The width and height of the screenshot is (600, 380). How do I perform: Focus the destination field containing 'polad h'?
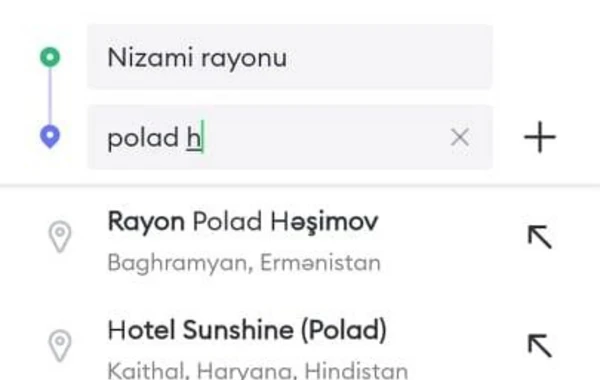click(x=290, y=137)
